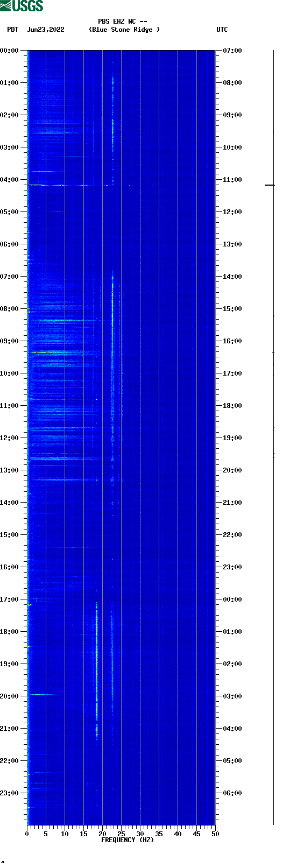Screen dimensions: 297x868
Task: Click the 06:00 UTC time label
Action: 232,793
